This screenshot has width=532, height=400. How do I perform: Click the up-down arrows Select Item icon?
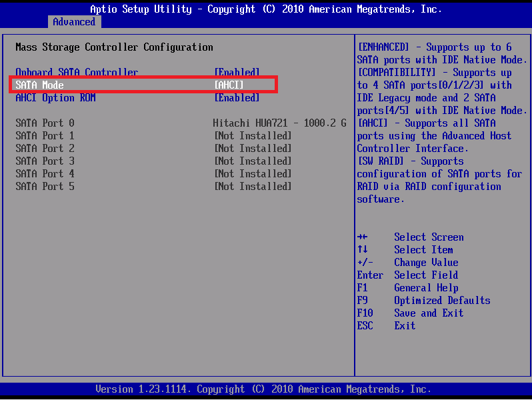(363, 250)
